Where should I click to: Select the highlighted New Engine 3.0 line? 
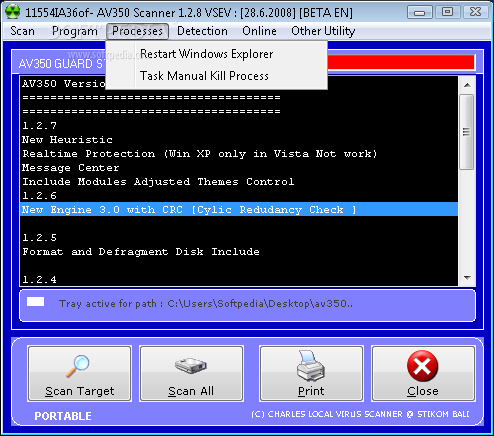coord(239,209)
